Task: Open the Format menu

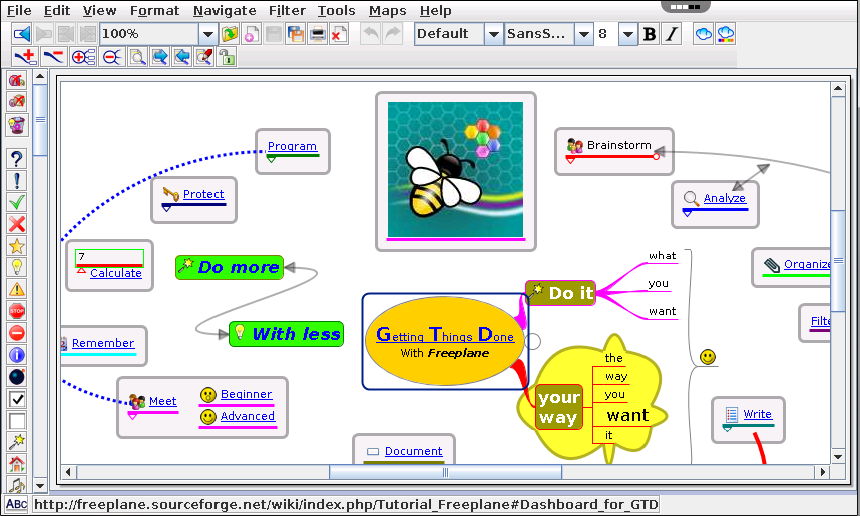Action: click(x=154, y=10)
